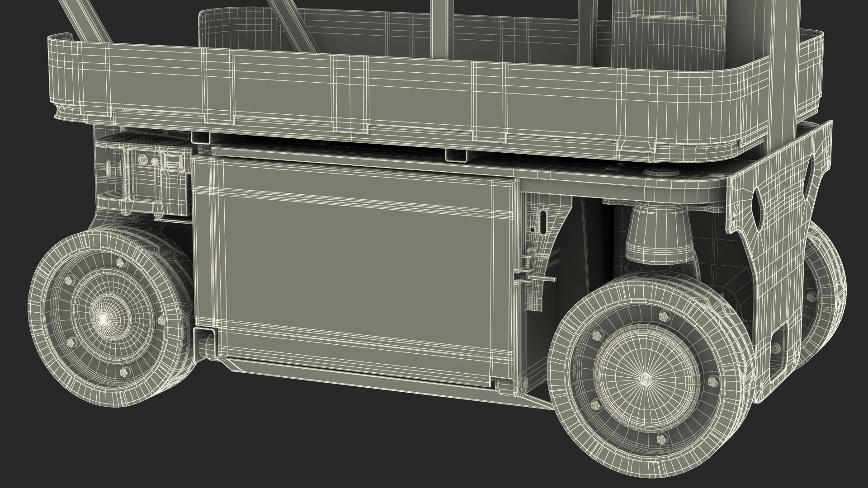Click the top bolt on front right wheel

[x=664, y=315]
